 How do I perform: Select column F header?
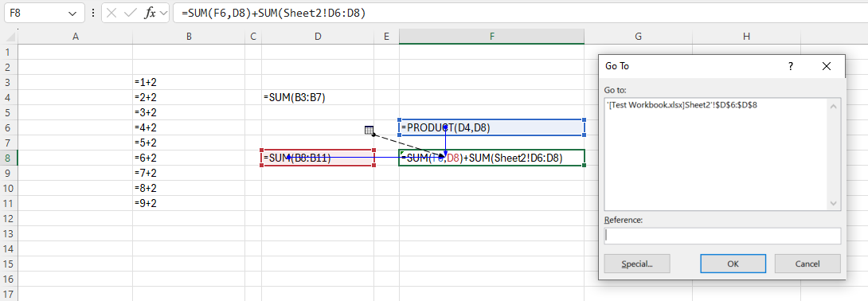[491, 37]
